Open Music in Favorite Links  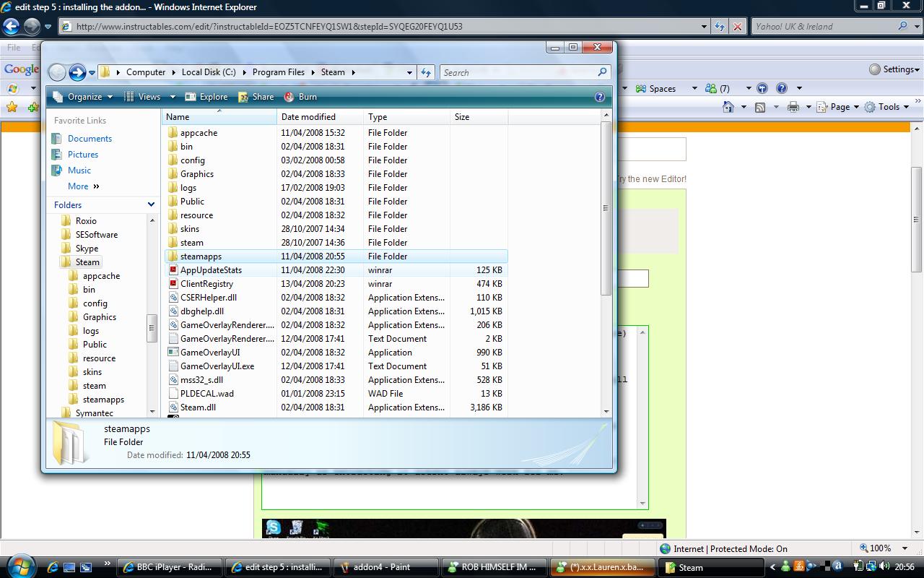point(79,171)
